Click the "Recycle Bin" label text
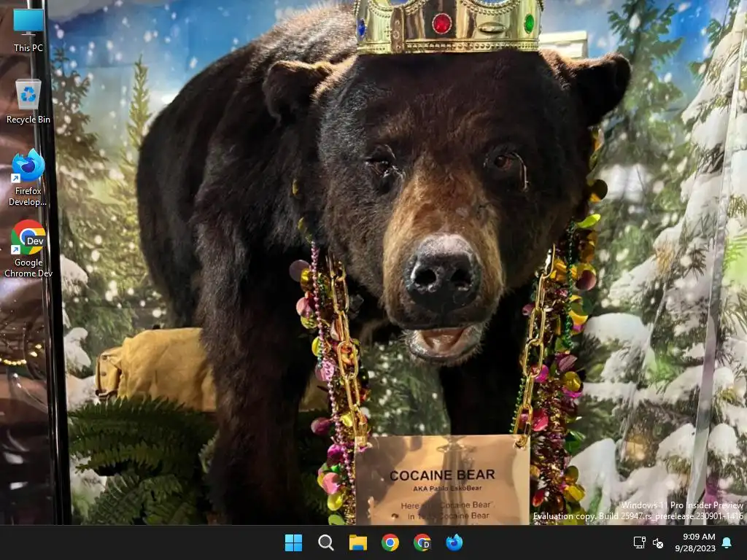The image size is (747, 560). pos(28,120)
